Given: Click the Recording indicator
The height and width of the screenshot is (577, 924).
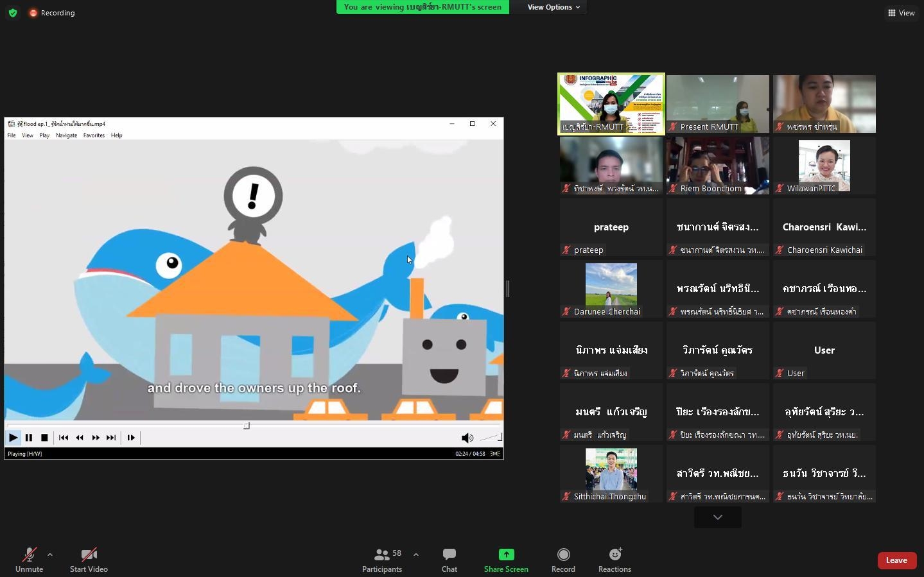Looking at the screenshot, I should tap(52, 13).
